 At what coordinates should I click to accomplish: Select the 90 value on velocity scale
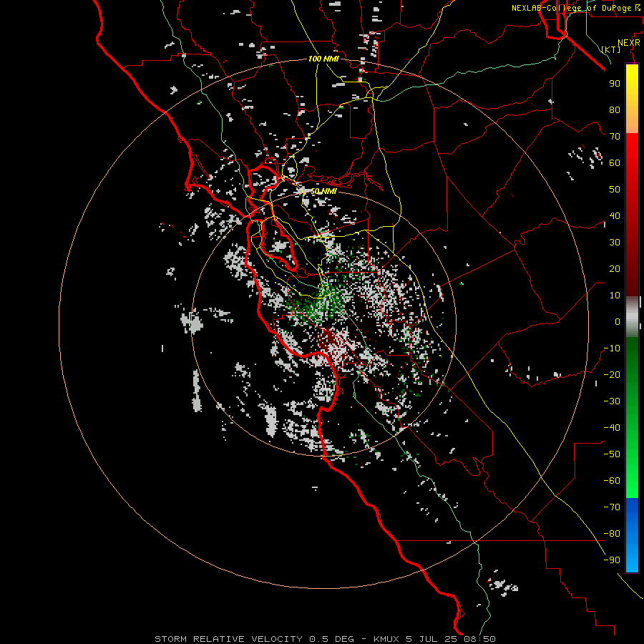click(615, 84)
